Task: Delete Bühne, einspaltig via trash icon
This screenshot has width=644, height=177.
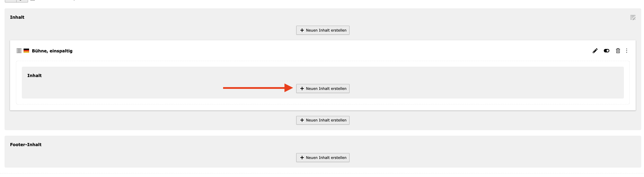Action: (x=618, y=51)
